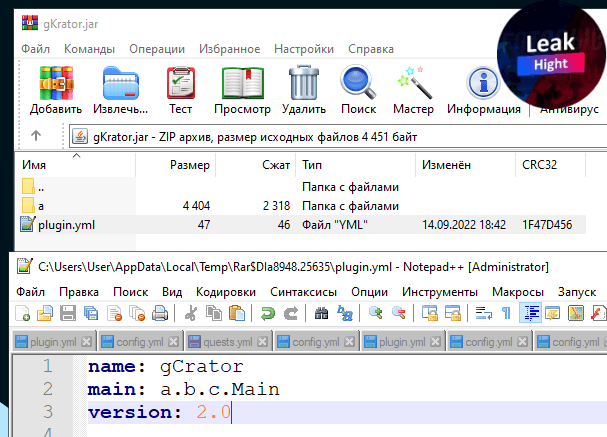This screenshot has height=437, width=607.
Task: Paste using the clipboard icon
Action: 237,313
